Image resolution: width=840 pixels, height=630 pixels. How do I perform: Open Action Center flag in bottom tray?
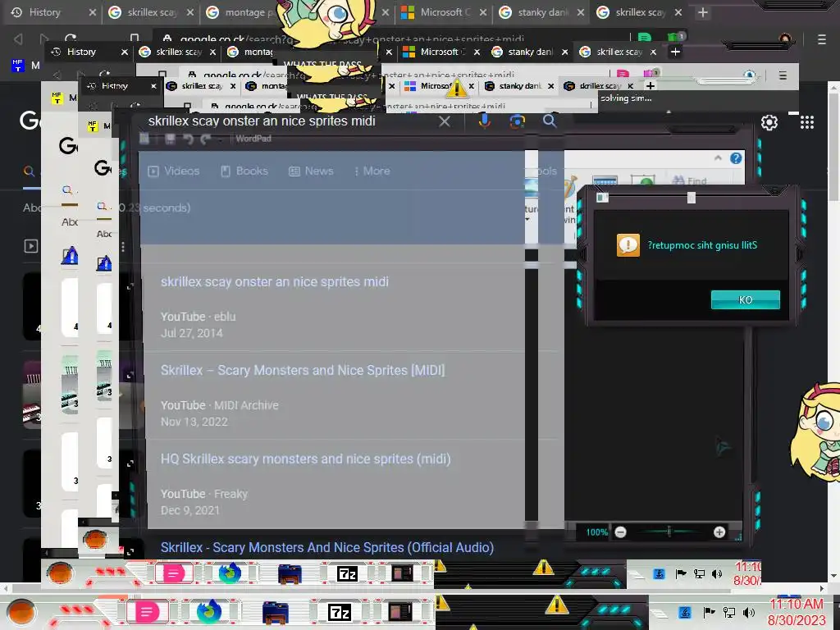709,612
